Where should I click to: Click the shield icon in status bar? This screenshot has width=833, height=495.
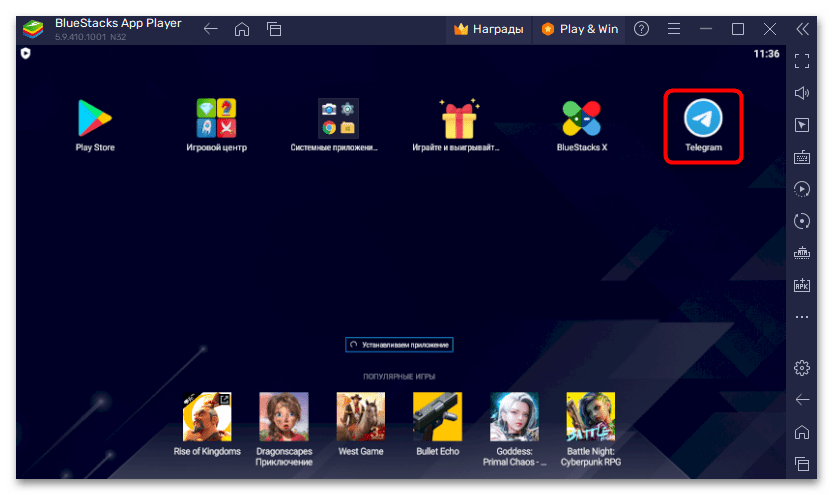pyautogui.click(x=26, y=54)
